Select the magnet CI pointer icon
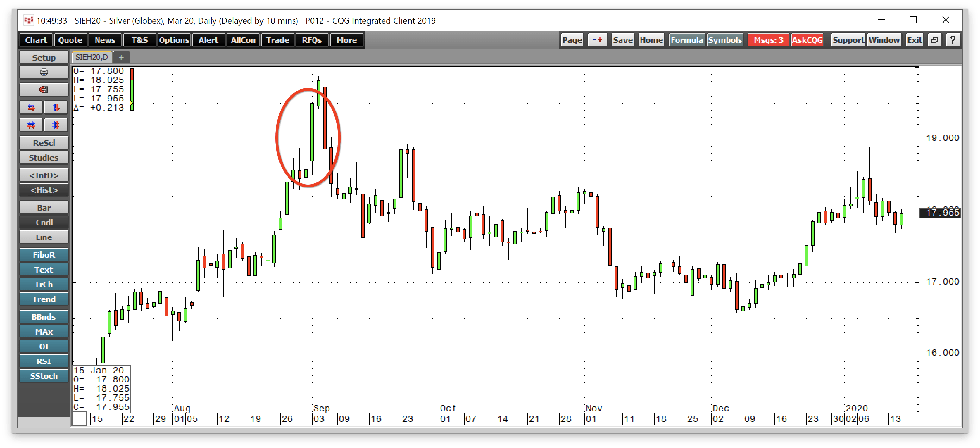Viewport: 980px width, 448px height. 43,89
